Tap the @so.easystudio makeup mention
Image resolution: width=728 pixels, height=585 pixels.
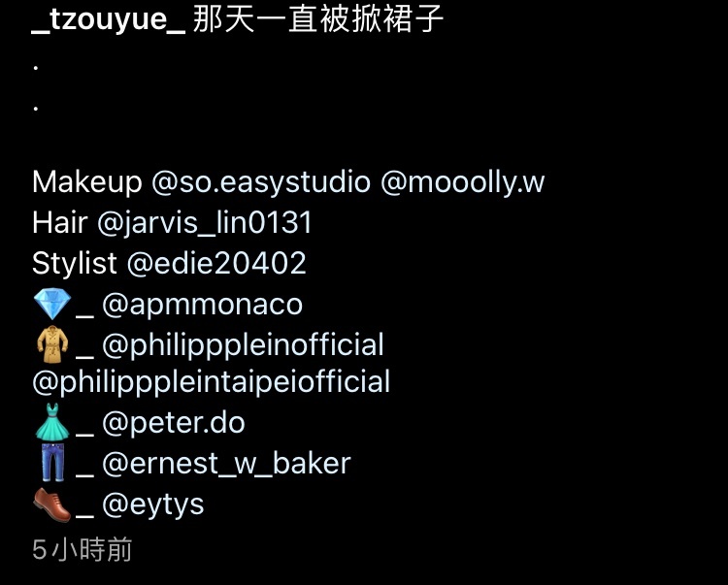click(x=261, y=182)
